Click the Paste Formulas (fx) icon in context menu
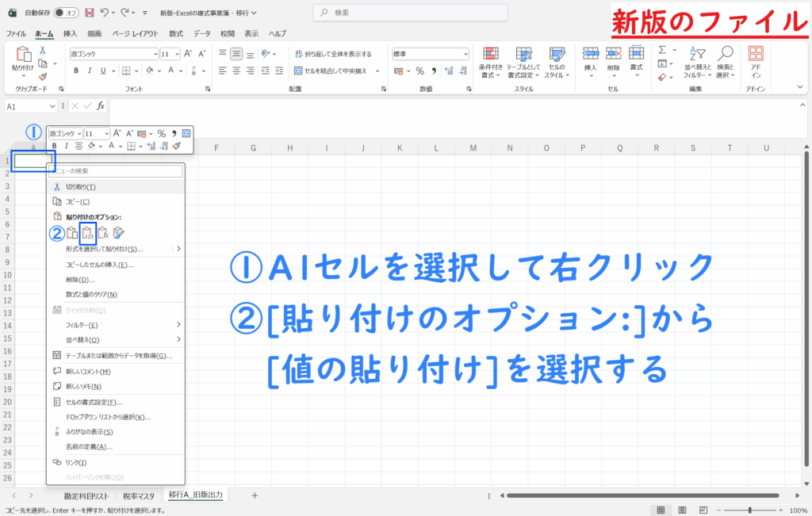The height and width of the screenshot is (516, 812). coord(103,233)
